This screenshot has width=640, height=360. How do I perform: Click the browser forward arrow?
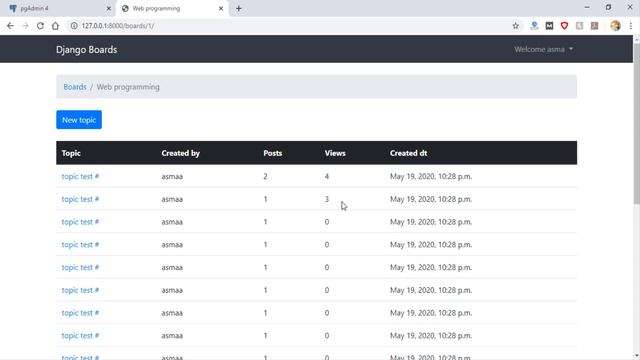[25, 26]
